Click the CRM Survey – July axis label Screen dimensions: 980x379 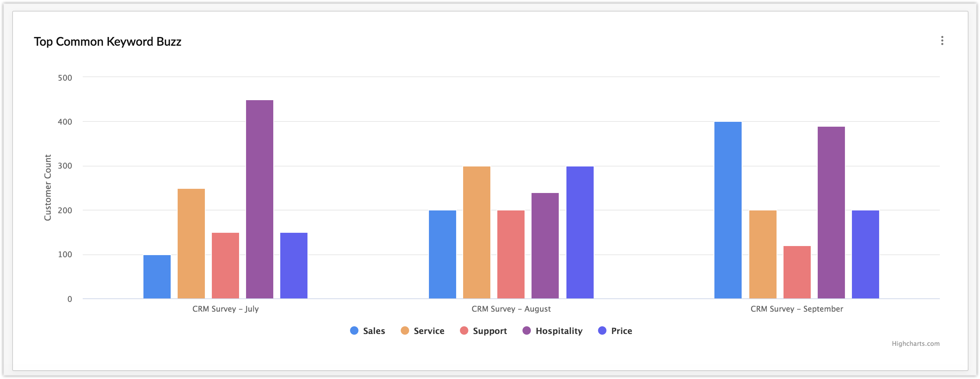(225, 309)
